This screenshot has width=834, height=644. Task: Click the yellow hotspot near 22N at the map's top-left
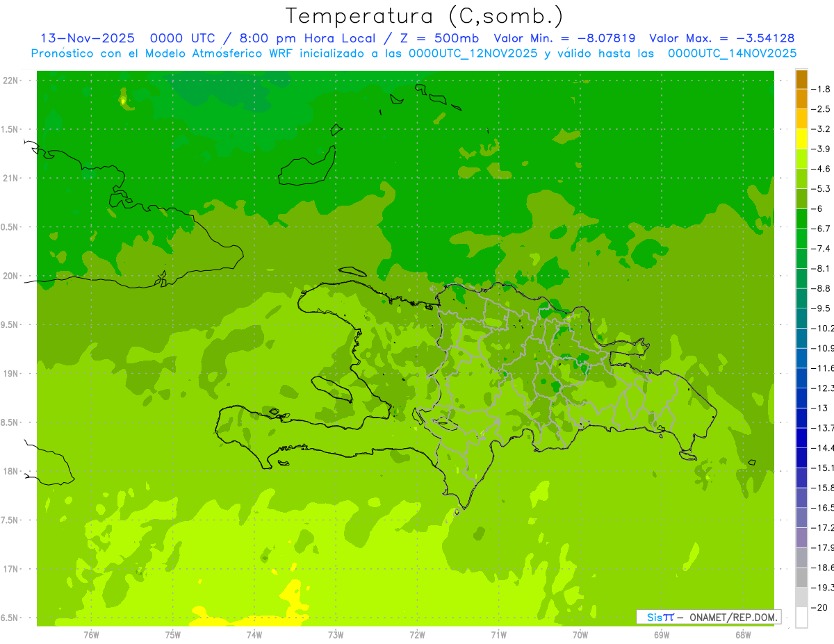(123, 101)
